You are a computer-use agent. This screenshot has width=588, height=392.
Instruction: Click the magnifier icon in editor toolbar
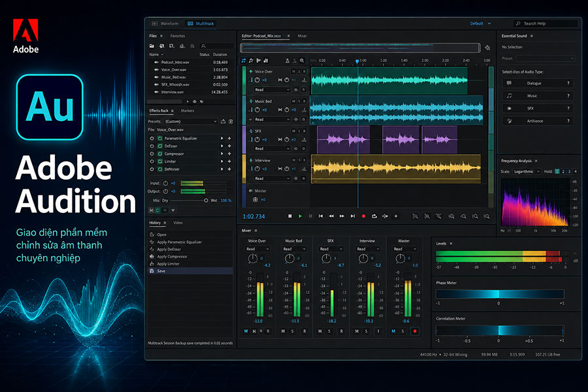click(302, 60)
